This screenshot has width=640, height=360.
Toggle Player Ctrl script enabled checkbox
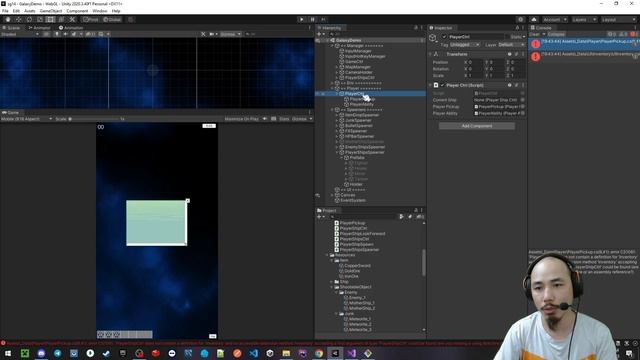442,85
